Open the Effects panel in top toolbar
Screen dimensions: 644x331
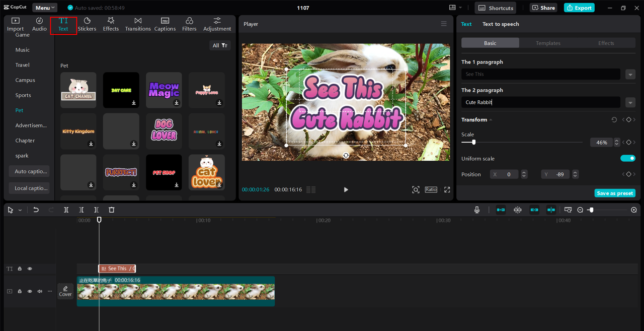point(111,24)
